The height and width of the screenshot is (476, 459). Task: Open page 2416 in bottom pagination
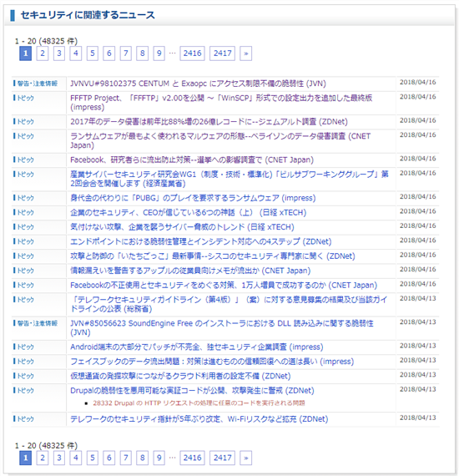(x=192, y=458)
